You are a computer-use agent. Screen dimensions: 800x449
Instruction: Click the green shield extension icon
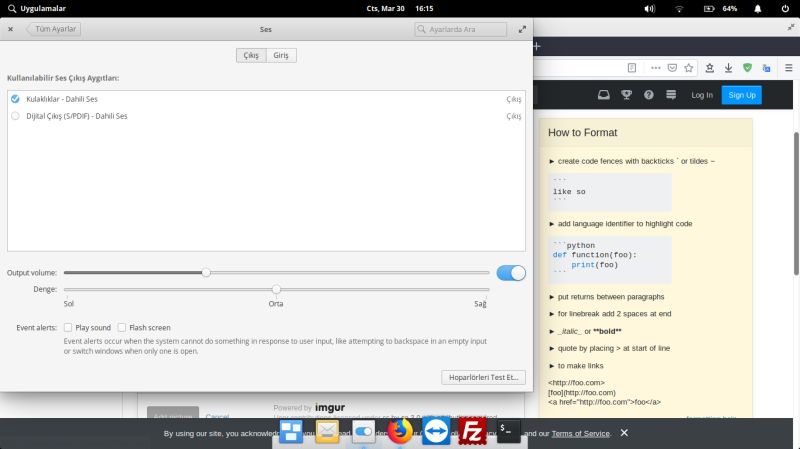[x=747, y=68]
